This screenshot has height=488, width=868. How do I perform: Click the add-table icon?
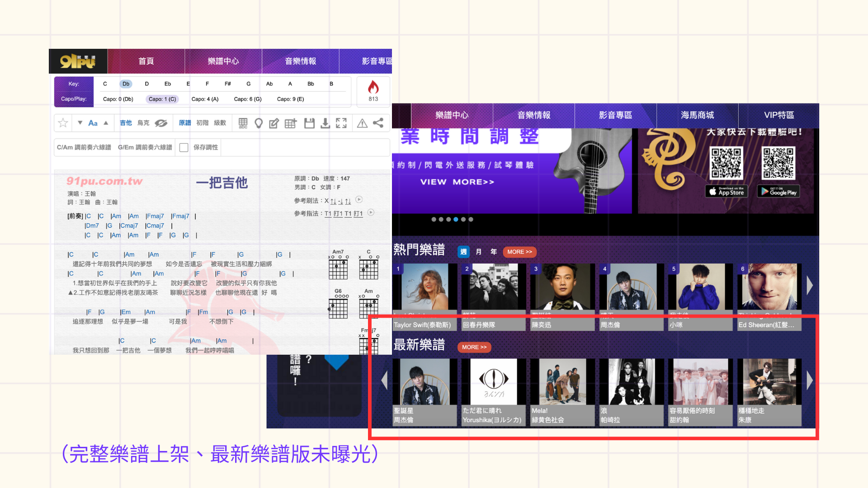click(291, 123)
